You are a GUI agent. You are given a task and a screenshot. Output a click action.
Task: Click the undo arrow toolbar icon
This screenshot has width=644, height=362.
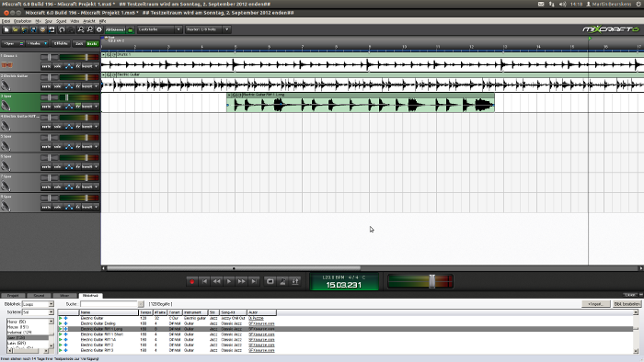point(62,29)
